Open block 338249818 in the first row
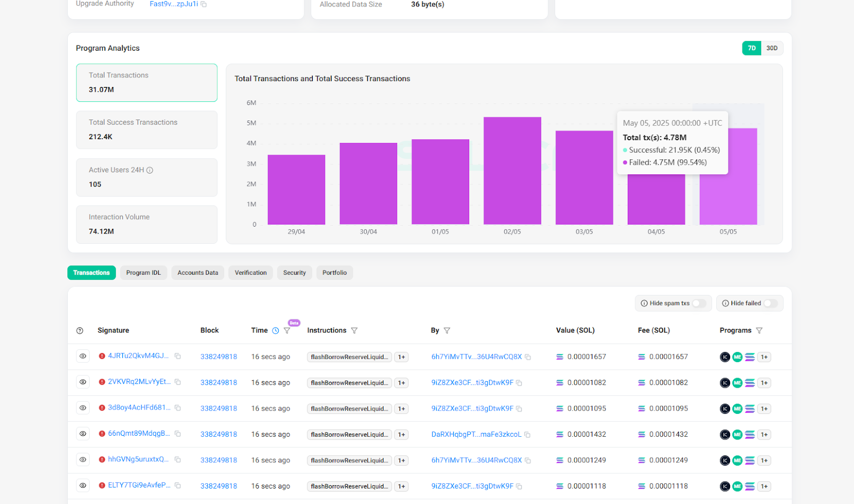 pos(218,357)
